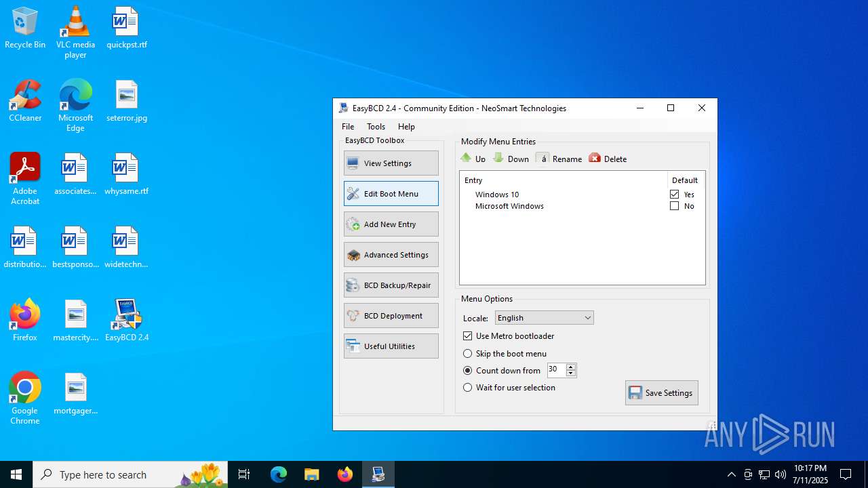Image resolution: width=868 pixels, height=488 pixels.
Task: Increase countdown value with up arrow
Action: [571, 367]
